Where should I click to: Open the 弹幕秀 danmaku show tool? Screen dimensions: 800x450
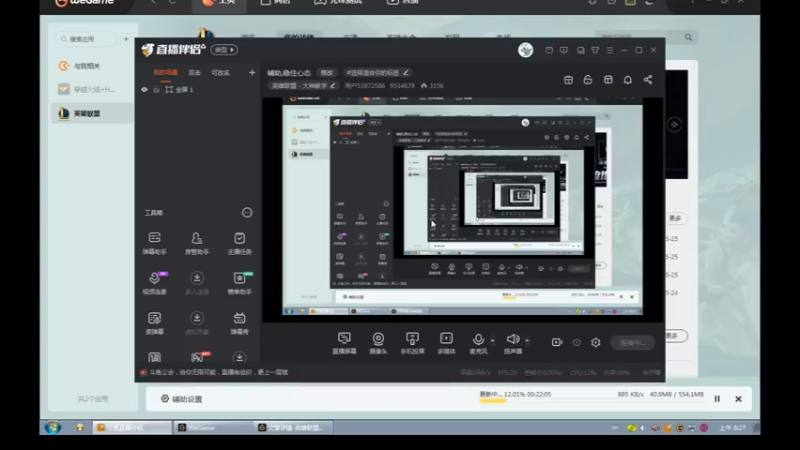point(239,323)
